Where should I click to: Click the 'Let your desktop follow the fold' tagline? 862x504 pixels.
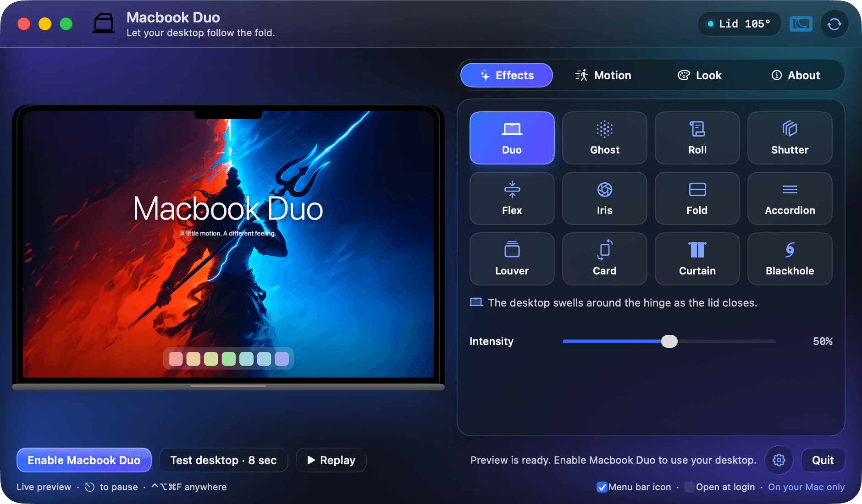click(201, 33)
